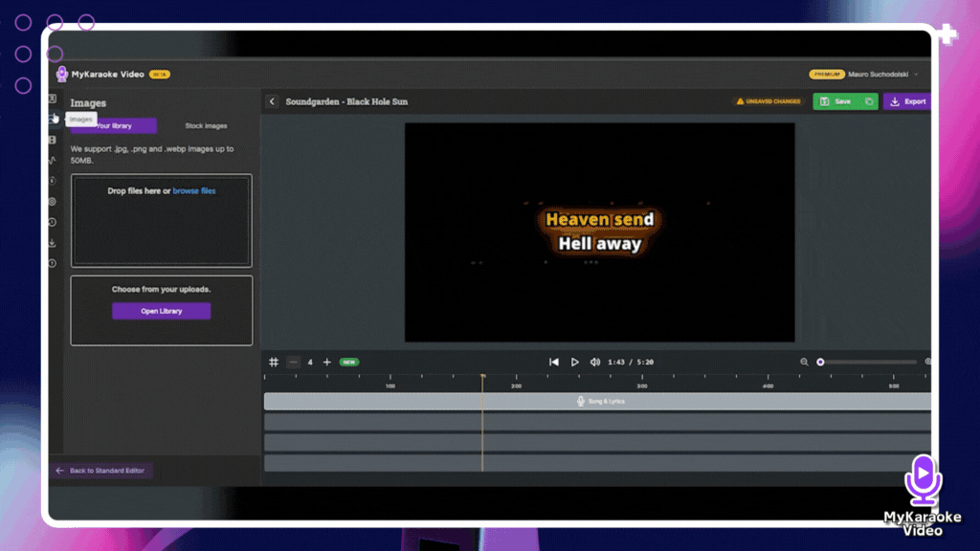This screenshot has height=551, width=980.
Task: Decrease track count with minus button
Action: 293,362
